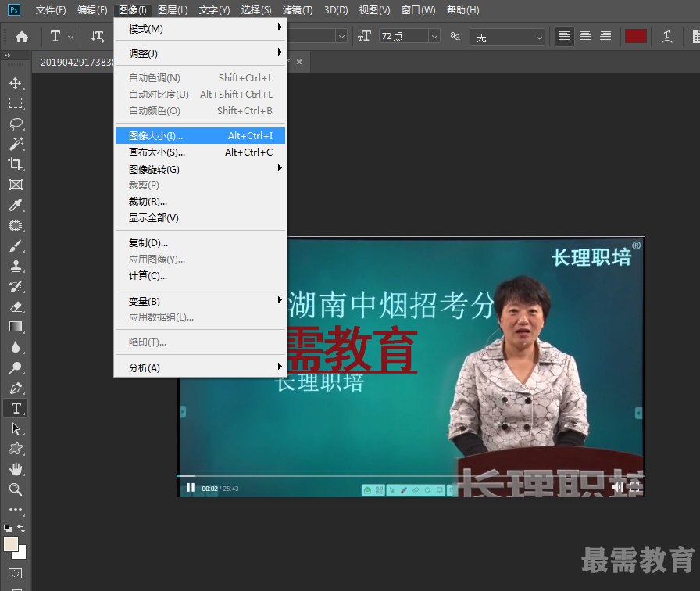The width and height of the screenshot is (700, 591).
Task: Expand the toolbar with double-arrow
Action: (7, 56)
